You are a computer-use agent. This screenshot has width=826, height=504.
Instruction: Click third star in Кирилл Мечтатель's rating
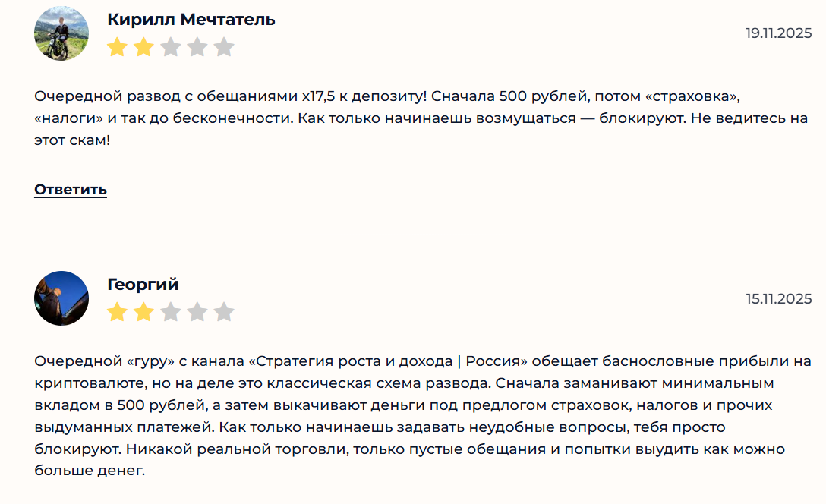170,48
